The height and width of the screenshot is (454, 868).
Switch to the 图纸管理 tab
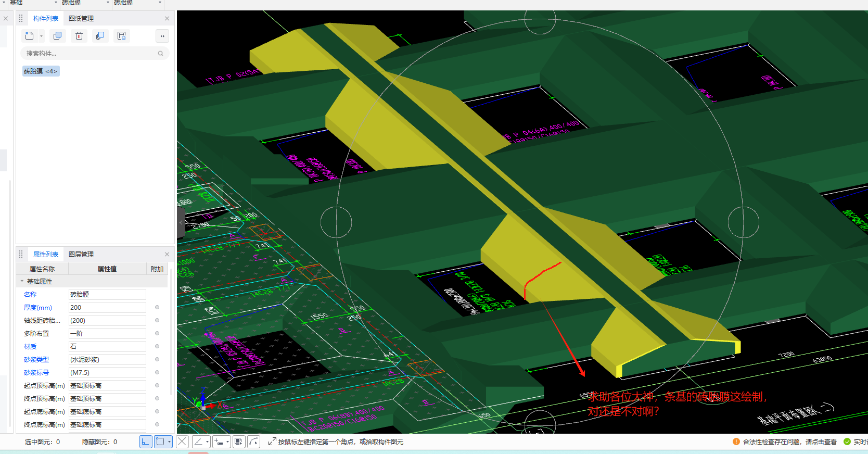(x=81, y=19)
